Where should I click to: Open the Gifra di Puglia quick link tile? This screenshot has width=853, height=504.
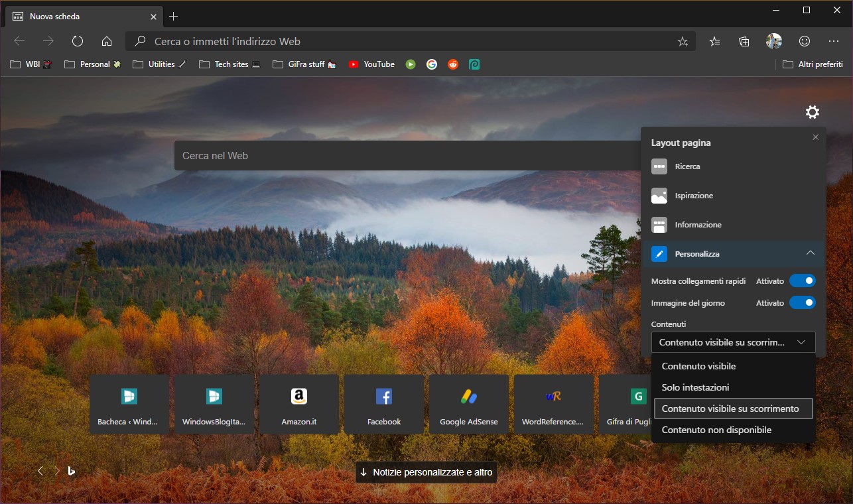click(x=624, y=405)
